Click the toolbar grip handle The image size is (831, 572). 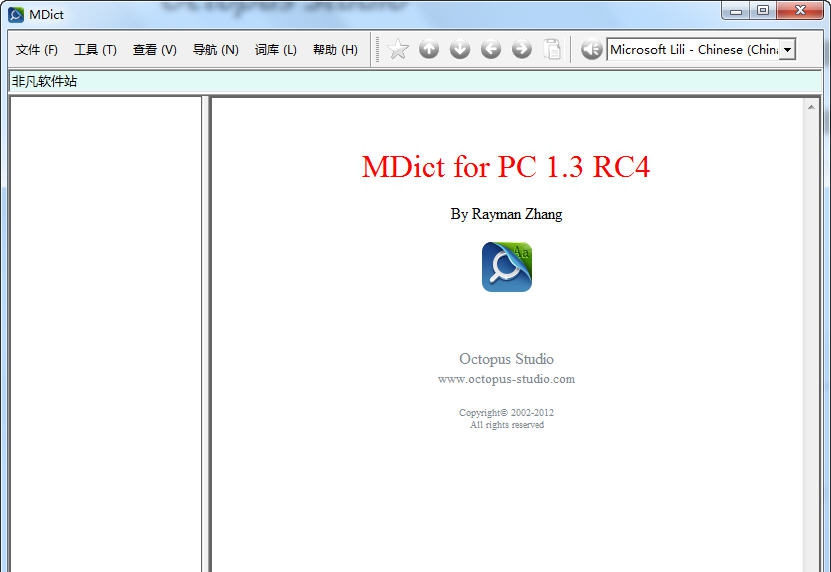tap(377, 49)
